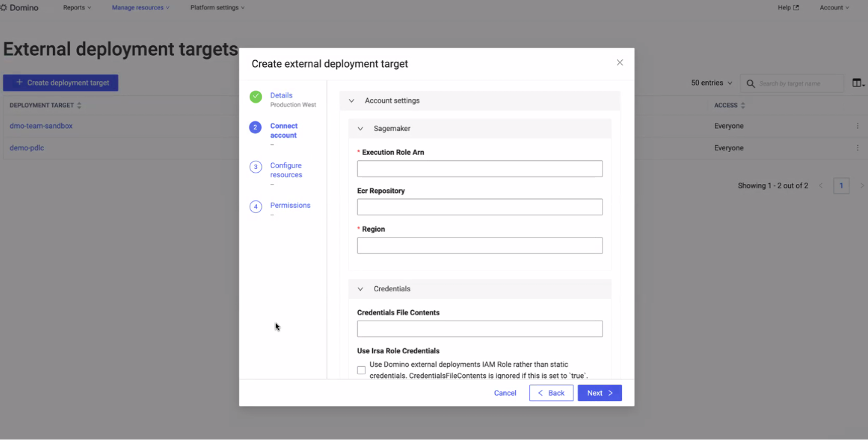Focus the Region input field
This screenshot has width=868, height=440.
pos(480,246)
